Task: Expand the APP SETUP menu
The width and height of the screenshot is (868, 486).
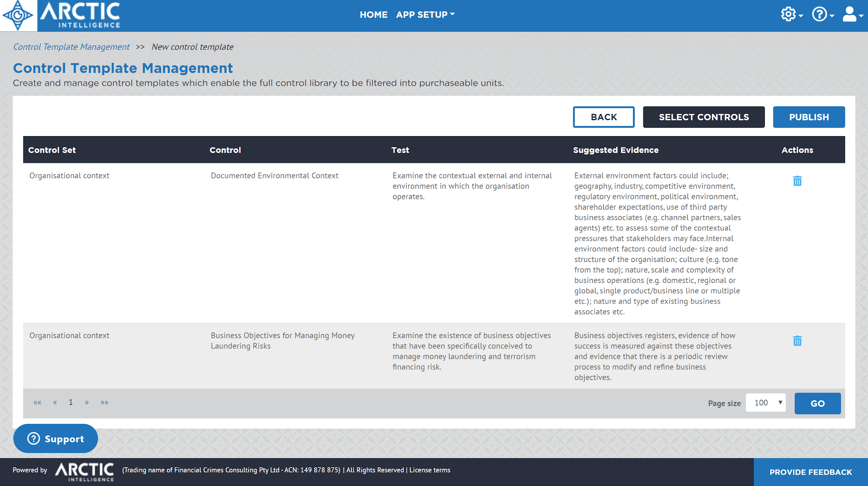Action: (425, 15)
